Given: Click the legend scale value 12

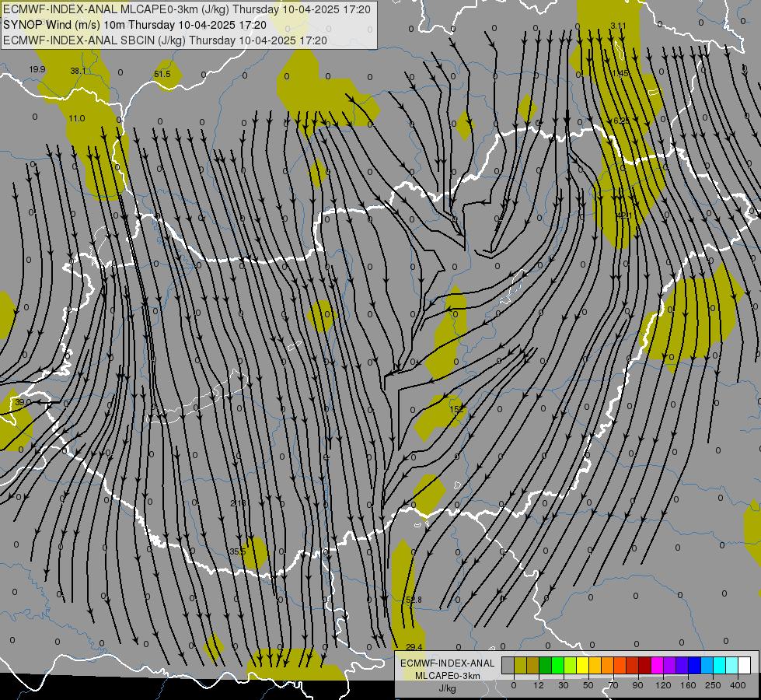Looking at the screenshot, I should [x=539, y=685].
